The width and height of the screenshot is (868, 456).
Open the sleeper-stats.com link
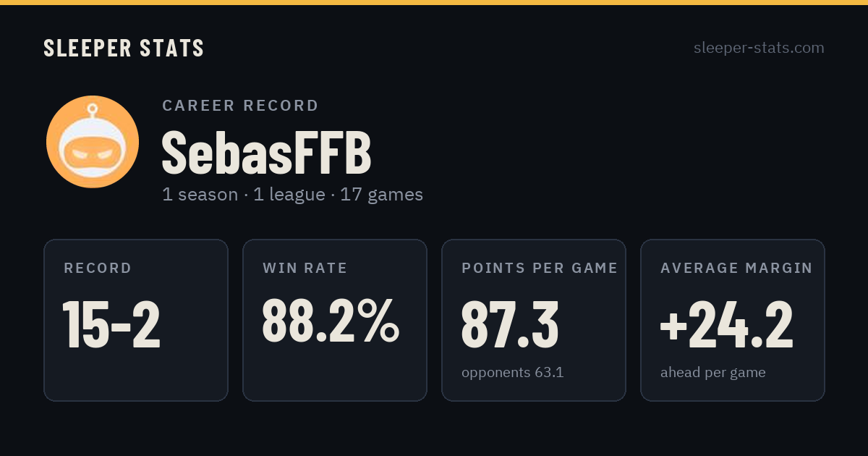coord(759,48)
